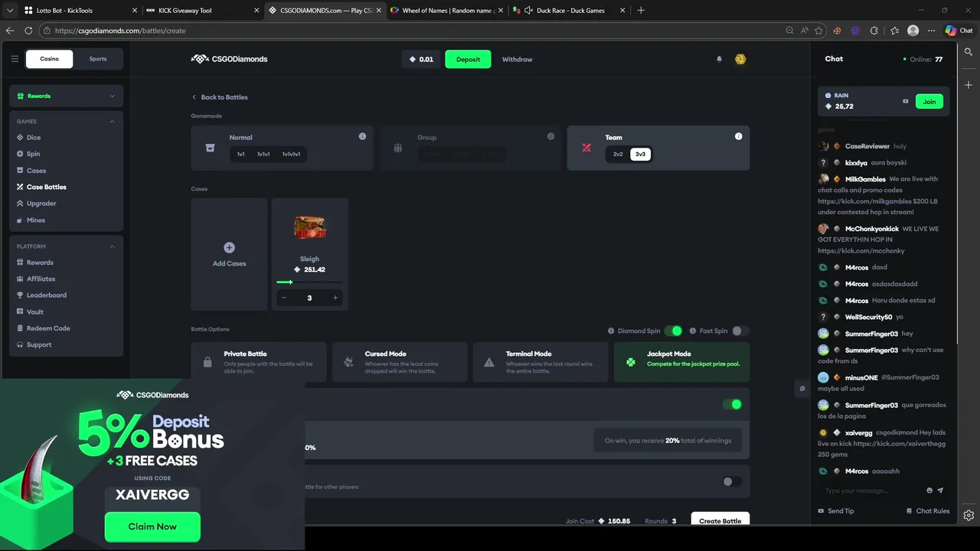Viewport: 980px width, 551px height.
Task: Click the info icon on Normal gamemode
Action: tap(362, 136)
